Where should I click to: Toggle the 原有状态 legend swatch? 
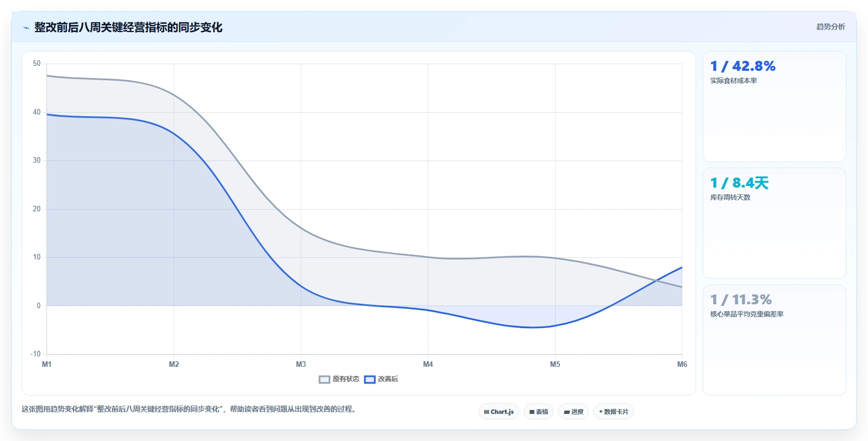pyautogui.click(x=325, y=379)
